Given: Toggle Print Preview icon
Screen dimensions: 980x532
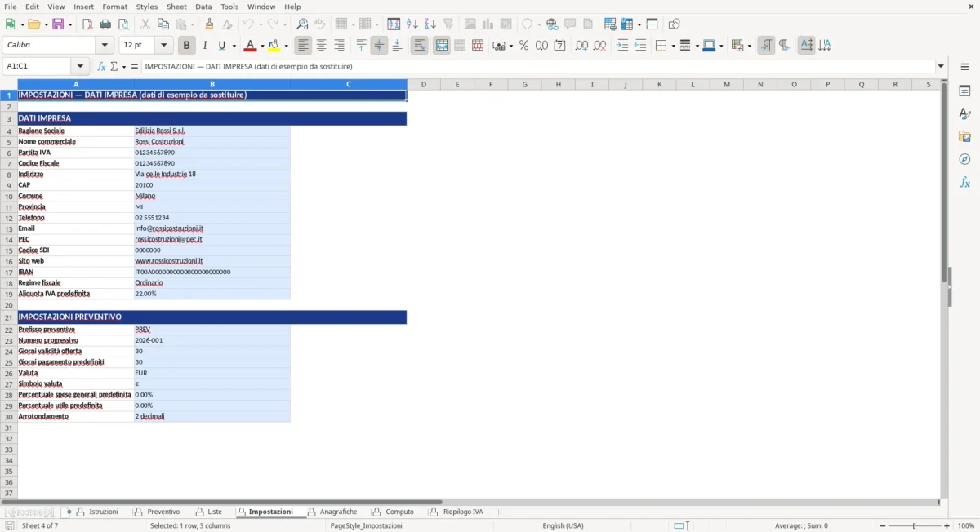Looking at the screenshot, I should coord(123,24).
